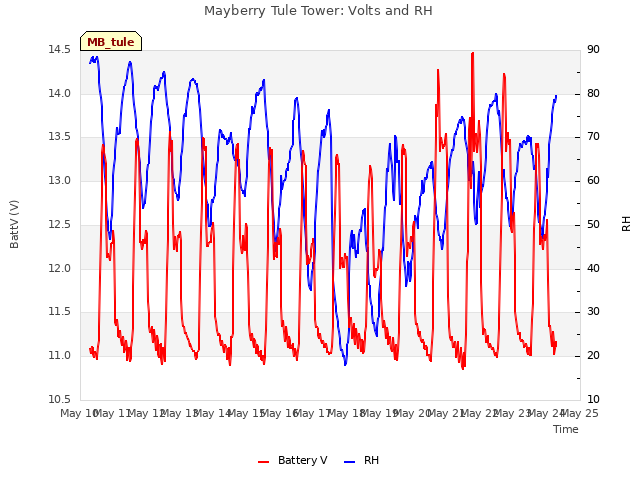Select the Time axis label
The width and height of the screenshot is (640, 480).
coord(566,429)
